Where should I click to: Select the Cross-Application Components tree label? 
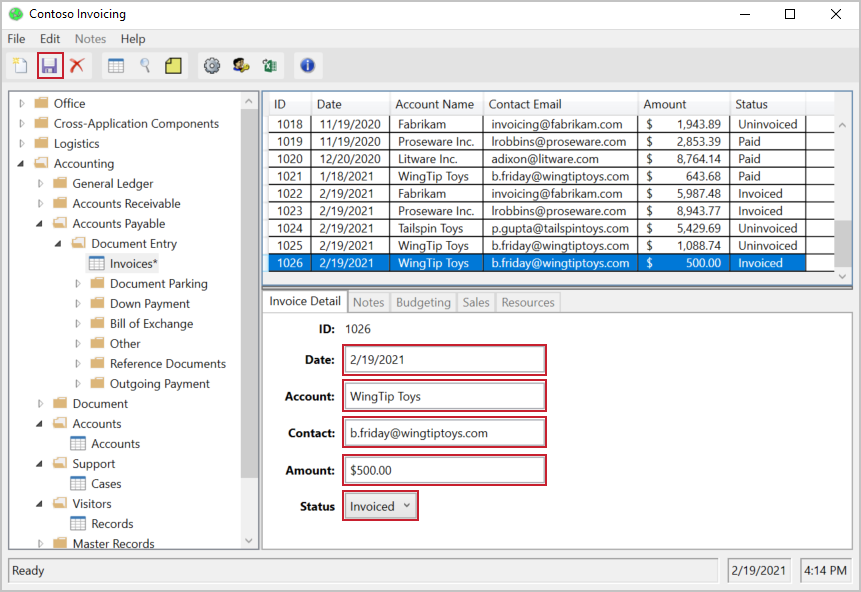[x=136, y=124]
